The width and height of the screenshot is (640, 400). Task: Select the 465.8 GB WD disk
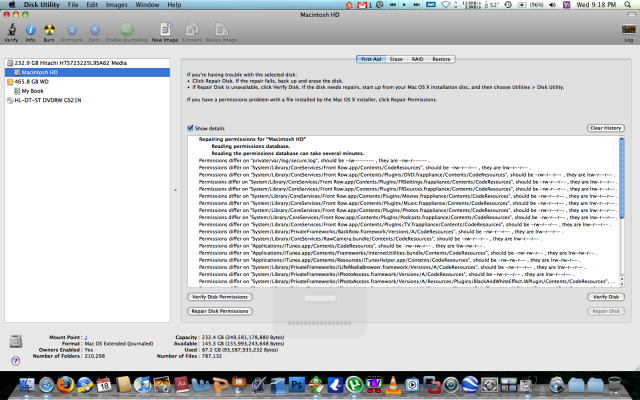[87, 82]
